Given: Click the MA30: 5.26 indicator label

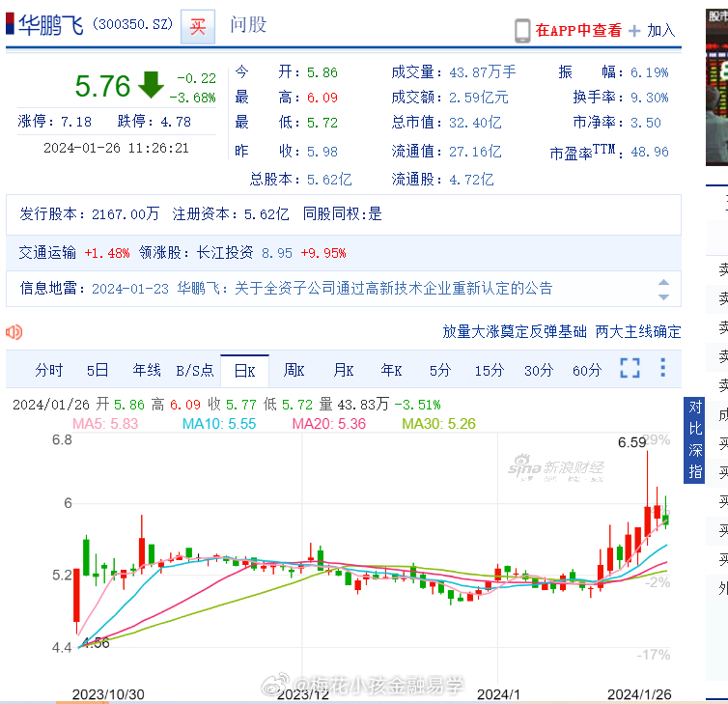Looking at the screenshot, I should [x=438, y=424].
